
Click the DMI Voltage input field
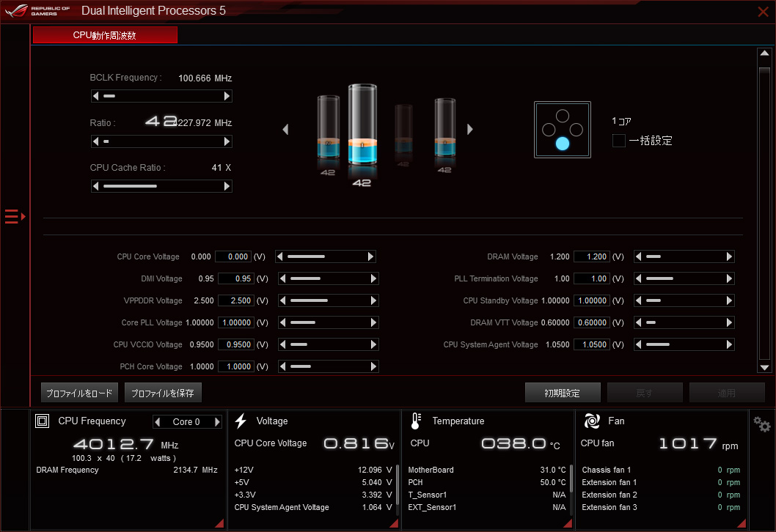(236, 278)
